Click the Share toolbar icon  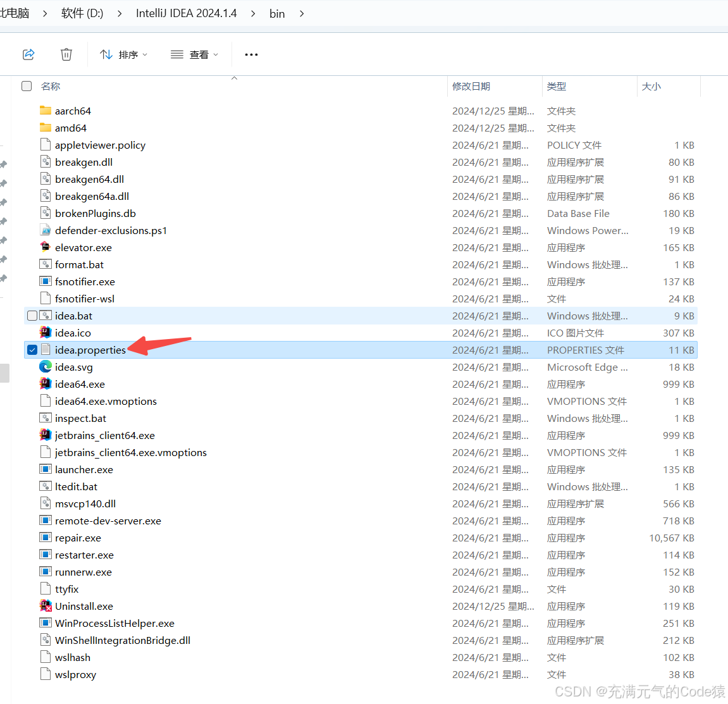(x=29, y=54)
